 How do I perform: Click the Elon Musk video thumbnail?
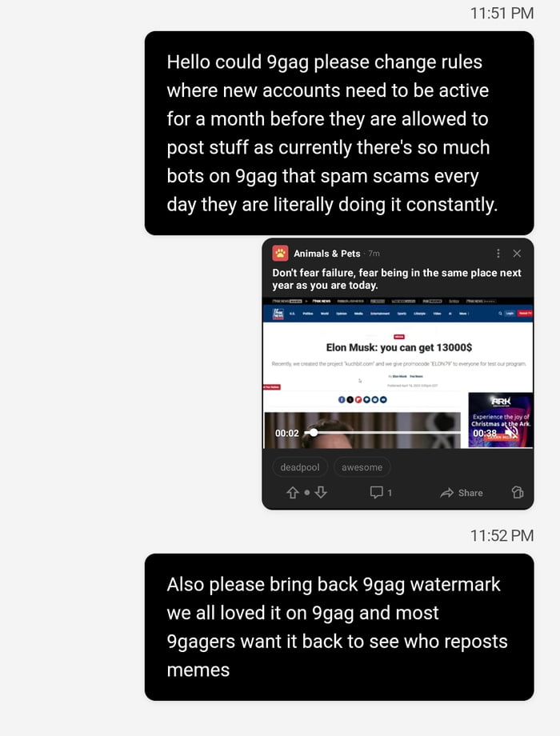click(x=362, y=430)
